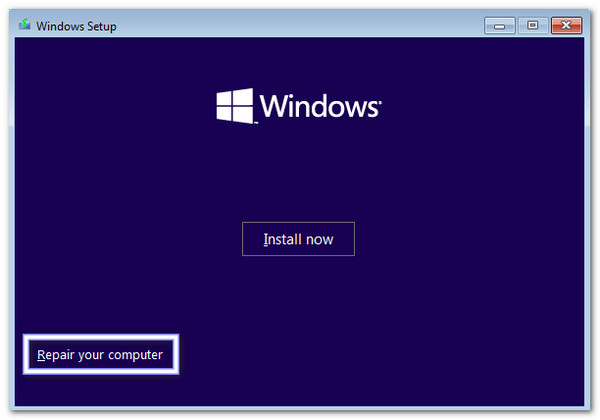Click the four-pane Windows logo
This screenshot has width=600, height=420.
(x=235, y=106)
